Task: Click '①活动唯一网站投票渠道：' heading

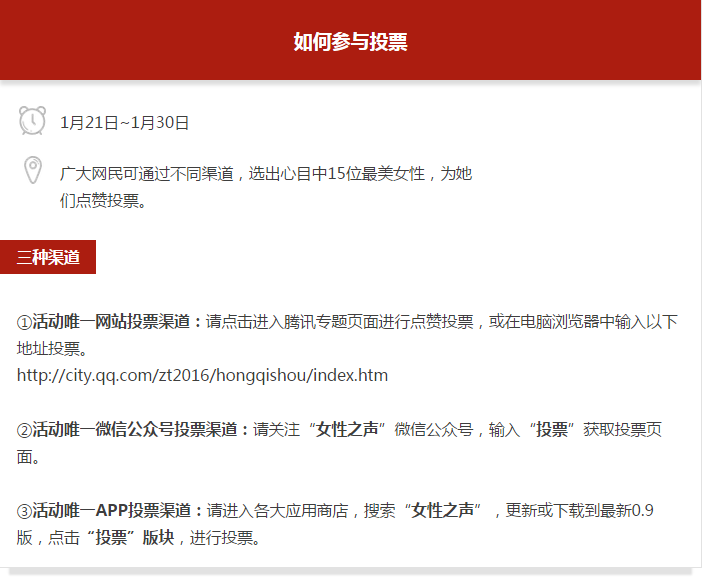Action: 111,321
